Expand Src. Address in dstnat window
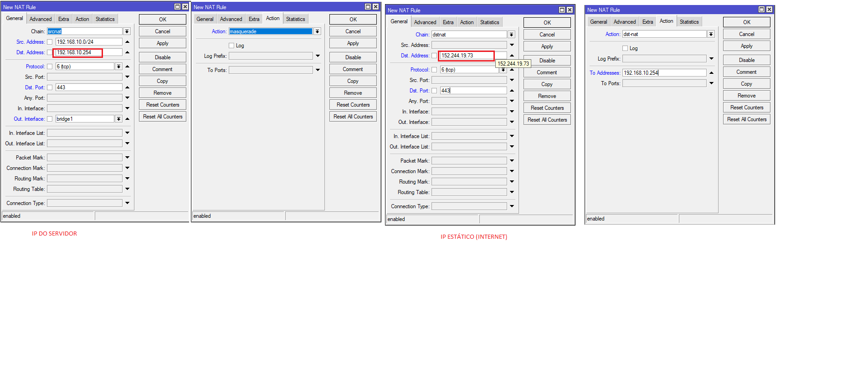The width and height of the screenshot is (868, 390). point(512,45)
